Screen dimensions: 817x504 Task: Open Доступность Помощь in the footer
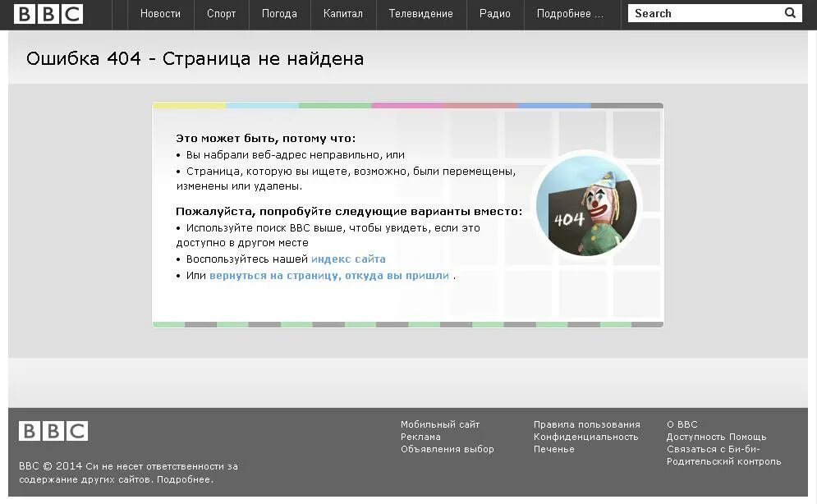(x=717, y=437)
